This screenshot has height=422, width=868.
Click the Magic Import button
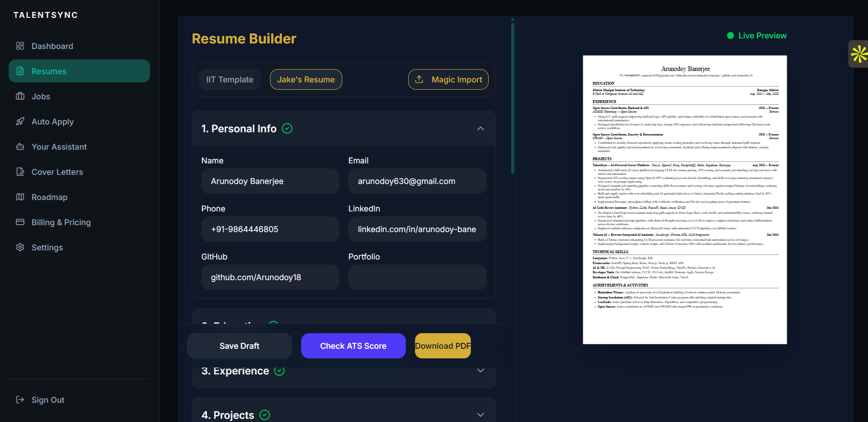(x=448, y=79)
